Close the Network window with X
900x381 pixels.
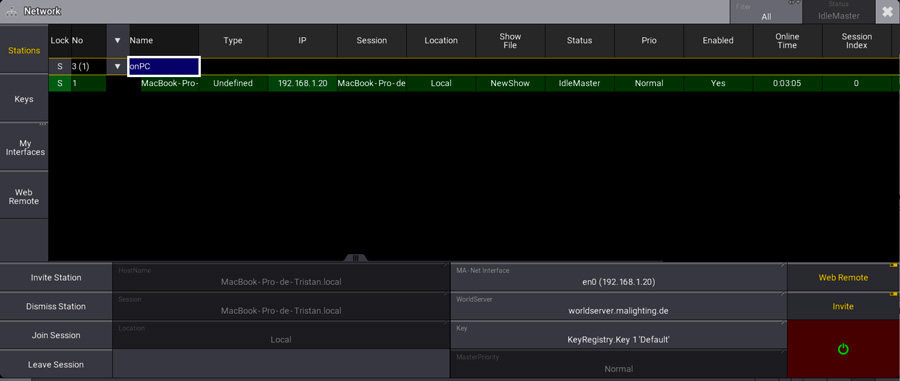point(887,12)
